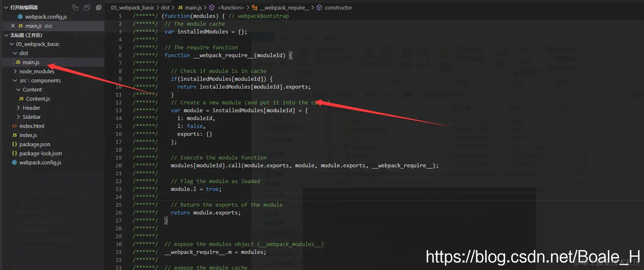Click 'modules[moduleId].call' on line 20
The width and height of the screenshot is (644, 270).
(x=206, y=165)
